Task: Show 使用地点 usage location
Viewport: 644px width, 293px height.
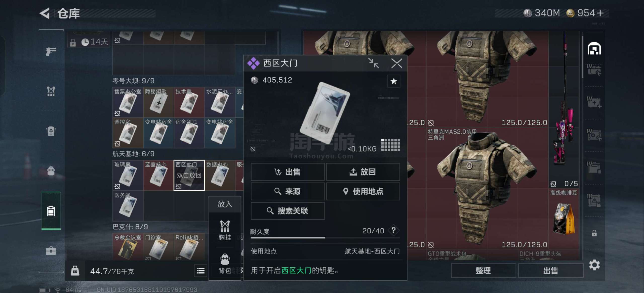Action: [363, 191]
